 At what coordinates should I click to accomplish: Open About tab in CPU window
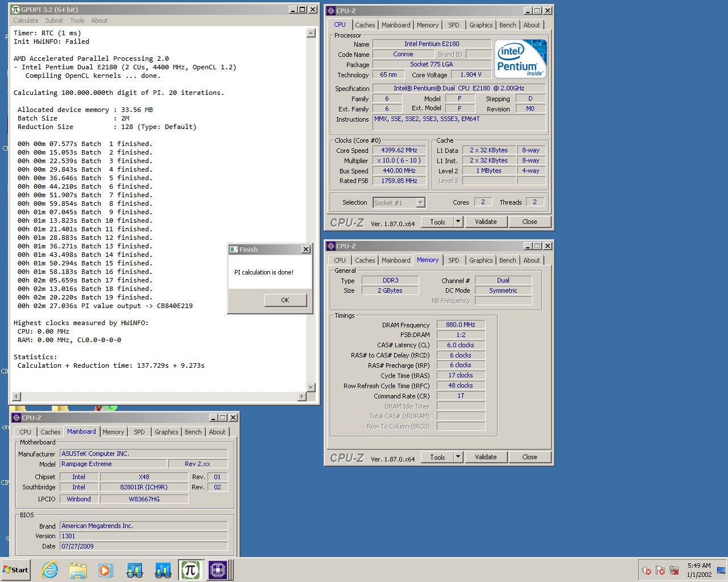tap(532, 25)
